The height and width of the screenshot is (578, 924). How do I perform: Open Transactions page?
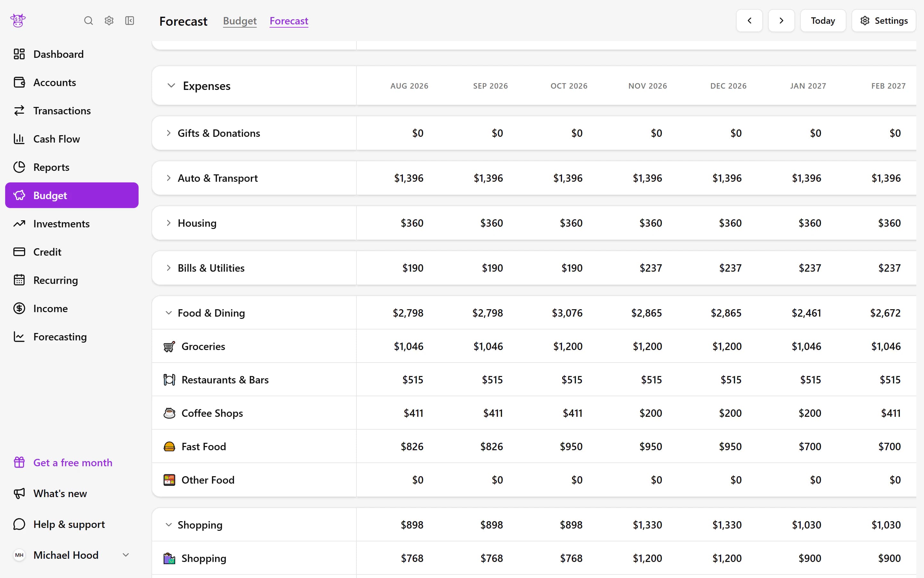pyautogui.click(x=72, y=110)
